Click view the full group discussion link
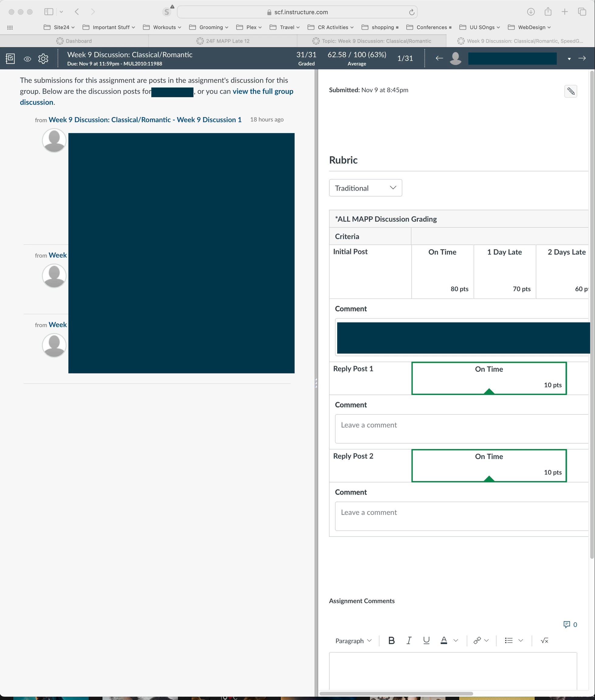This screenshot has width=595, height=700. [x=262, y=91]
